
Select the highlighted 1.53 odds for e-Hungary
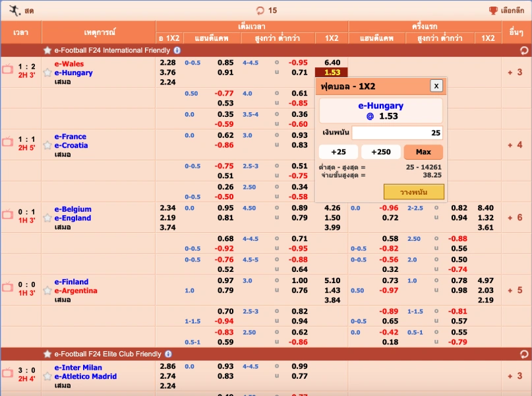pyautogui.click(x=332, y=73)
